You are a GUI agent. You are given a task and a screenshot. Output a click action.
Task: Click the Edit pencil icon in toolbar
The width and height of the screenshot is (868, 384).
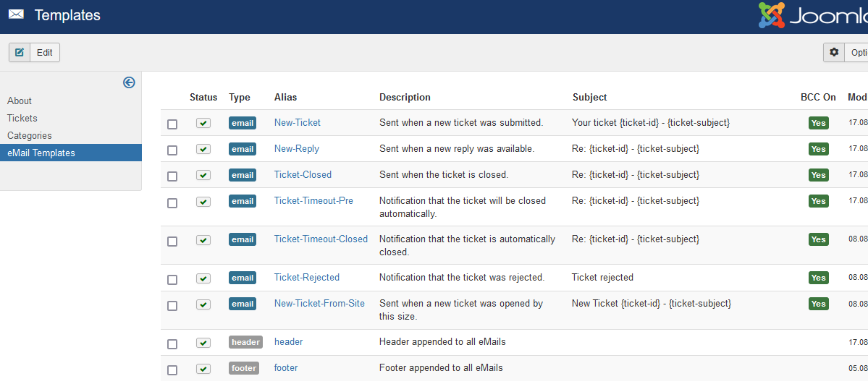(20, 52)
